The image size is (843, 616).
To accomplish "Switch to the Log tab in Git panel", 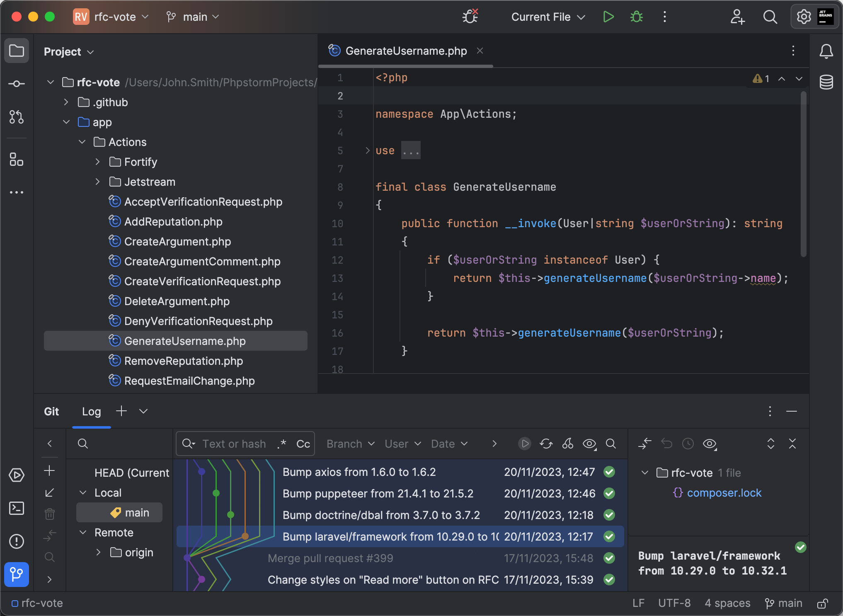I will (x=91, y=411).
